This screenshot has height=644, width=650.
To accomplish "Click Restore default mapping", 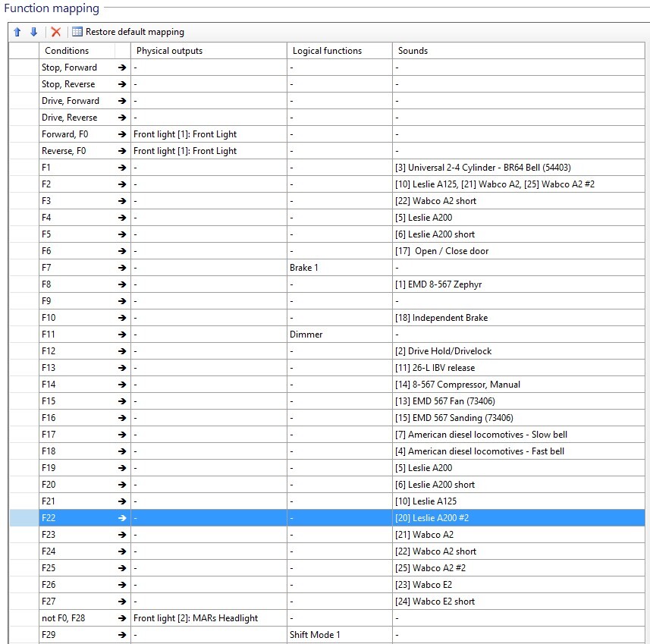I will [x=128, y=32].
